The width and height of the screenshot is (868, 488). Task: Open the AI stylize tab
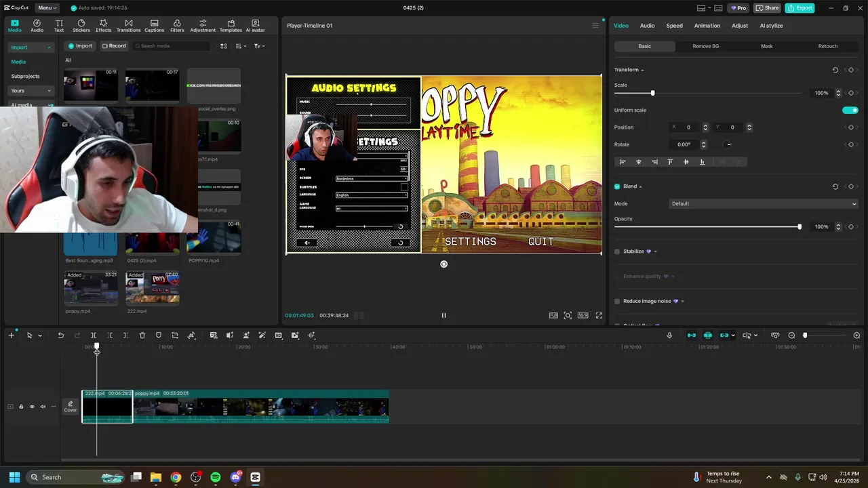pos(771,26)
